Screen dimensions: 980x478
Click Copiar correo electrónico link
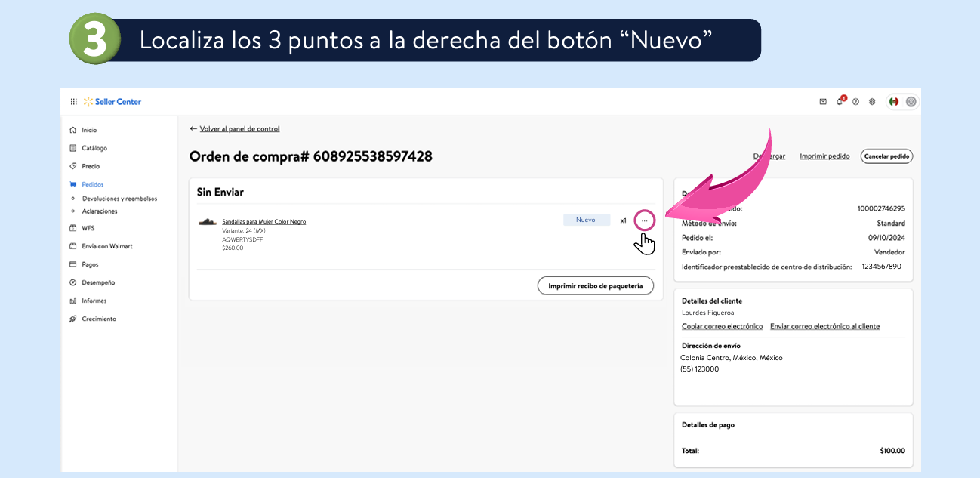pyautogui.click(x=723, y=326)
